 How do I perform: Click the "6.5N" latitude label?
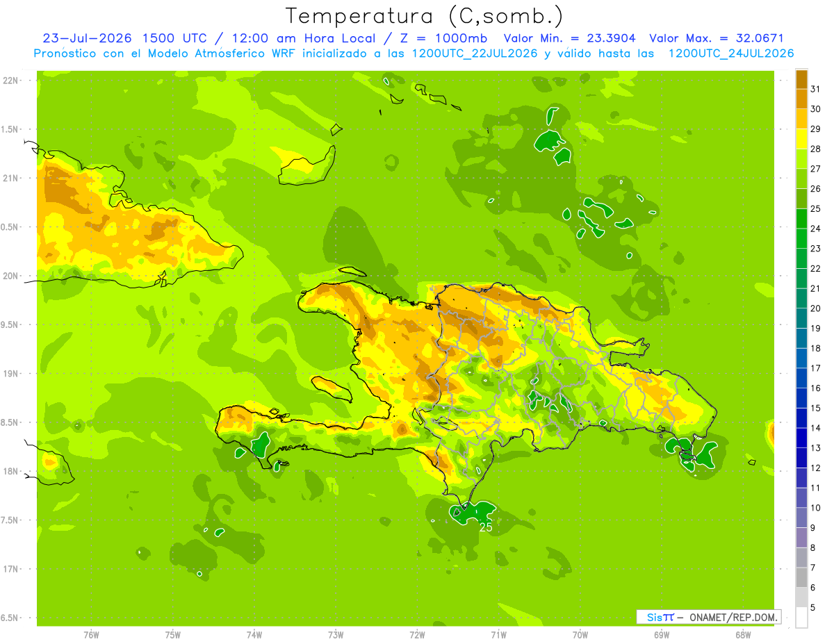[10, 618]
